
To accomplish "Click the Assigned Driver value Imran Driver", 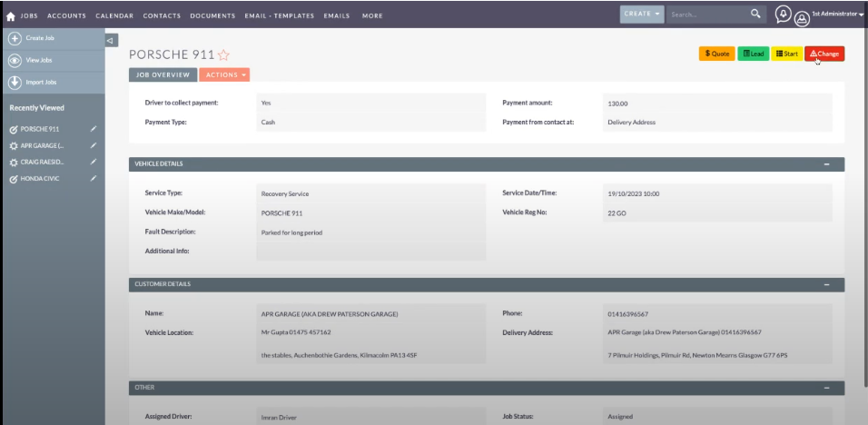I will [x=281, y=418].
